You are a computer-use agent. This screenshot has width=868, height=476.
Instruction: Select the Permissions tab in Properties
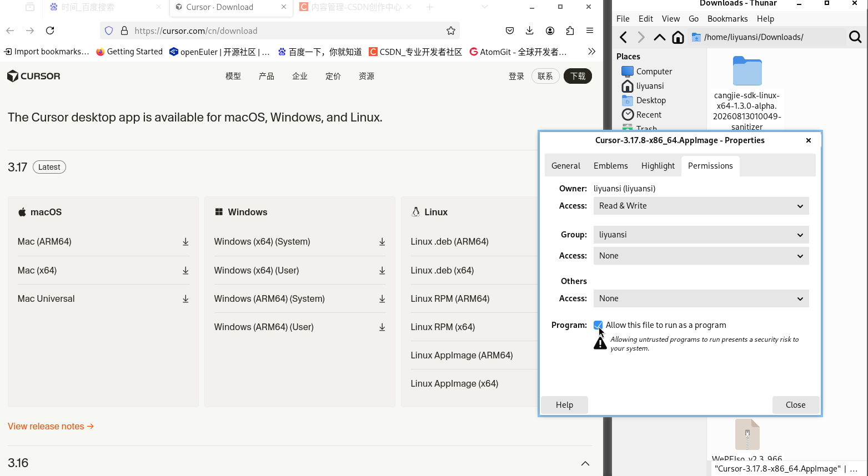(710, 166)
